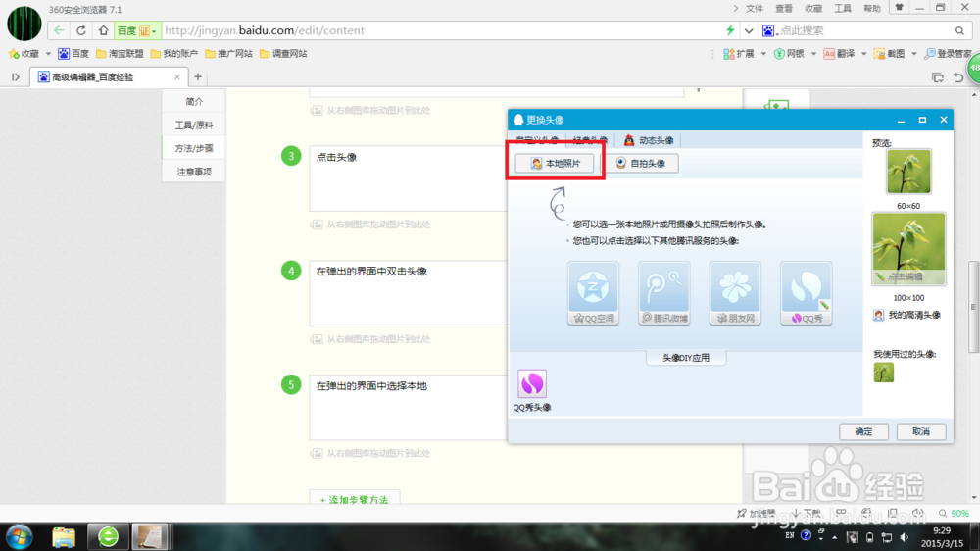
Task: Open a new tab with plus icon
Action: click(198, 76)
